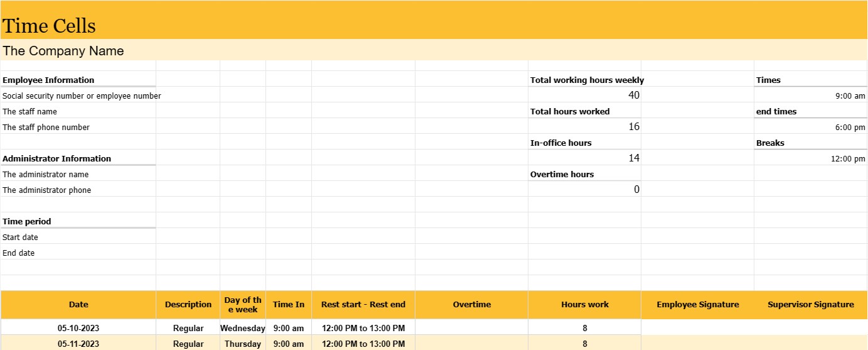
Task: Select the Rest start - Rest end header
Action: pos(363,304)
